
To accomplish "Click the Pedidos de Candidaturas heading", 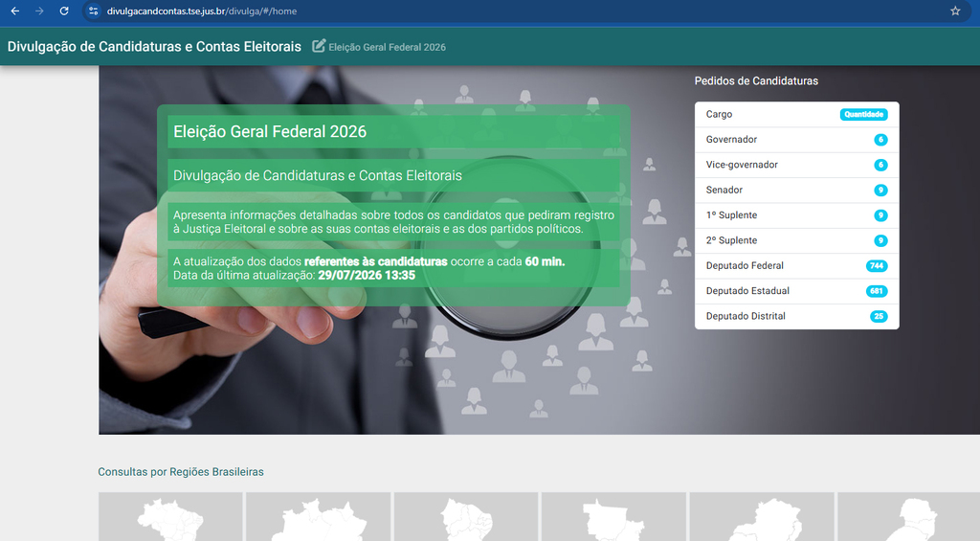I will (x=756, y=80).
